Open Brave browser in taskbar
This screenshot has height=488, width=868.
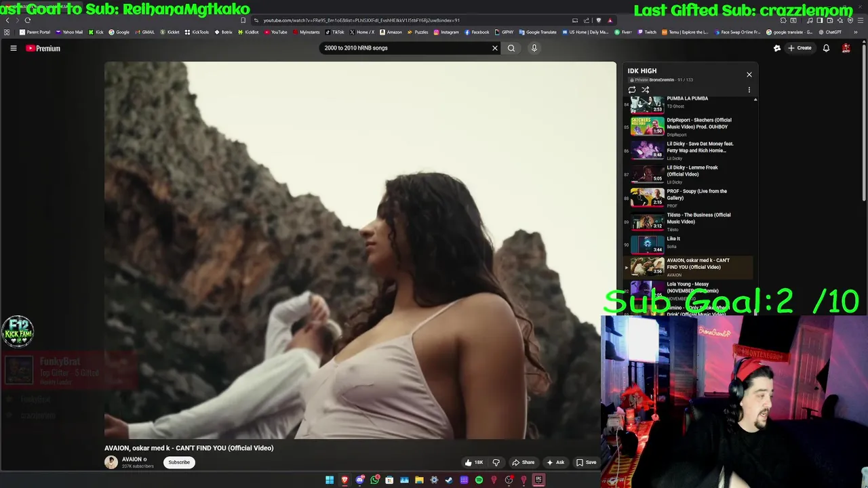(344, 480)
